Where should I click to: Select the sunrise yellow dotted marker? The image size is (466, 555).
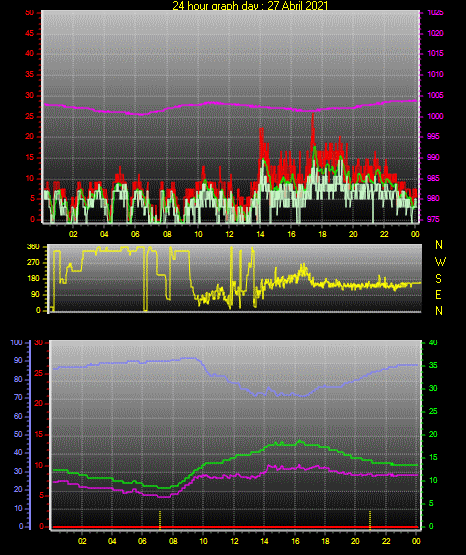(160, 520)
